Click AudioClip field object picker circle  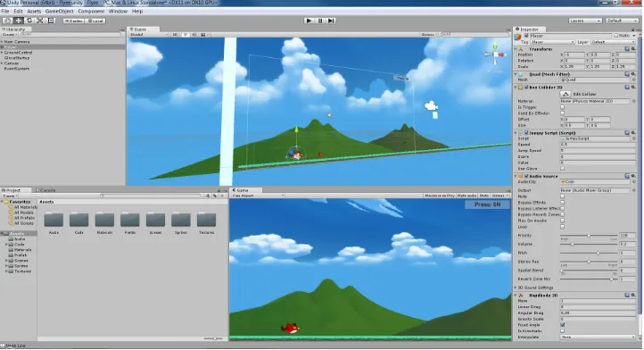point(633,182)
